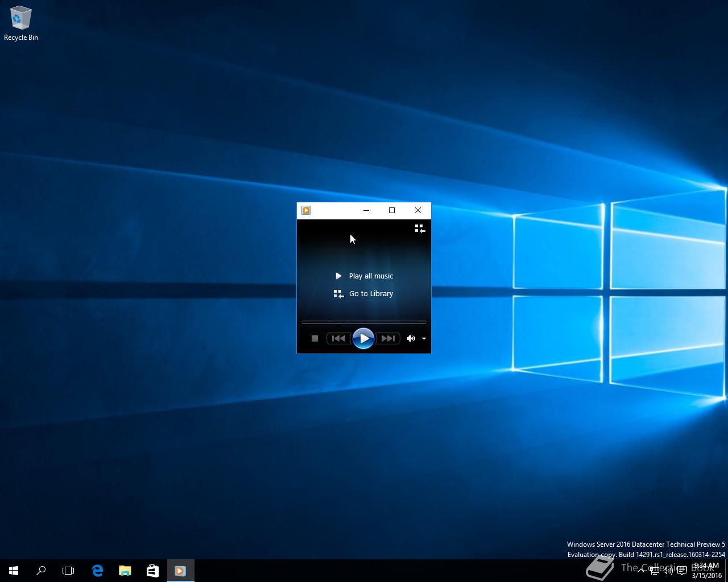Open taskbar Search

tap(41, 571)
